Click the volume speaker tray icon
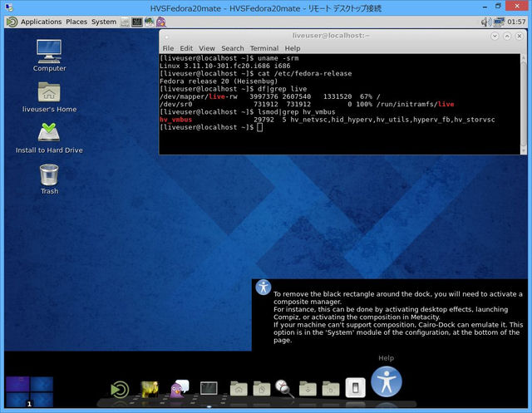The image size is (532, 413). [485, 22]
